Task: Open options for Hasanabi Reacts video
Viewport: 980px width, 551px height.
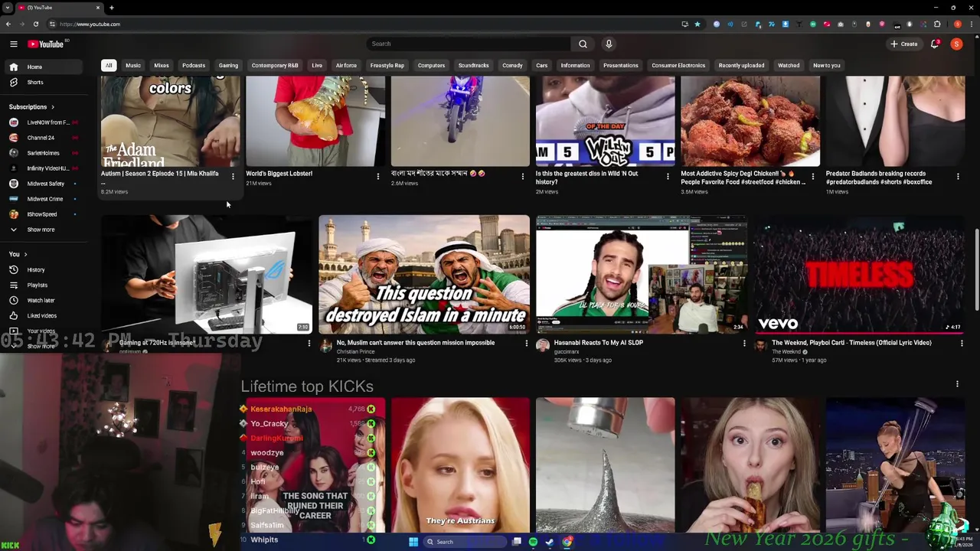Action: click(744, 344)
